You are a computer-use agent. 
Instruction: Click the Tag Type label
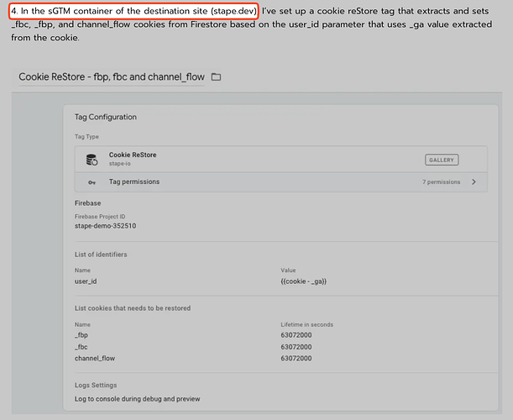coord(86,137)
